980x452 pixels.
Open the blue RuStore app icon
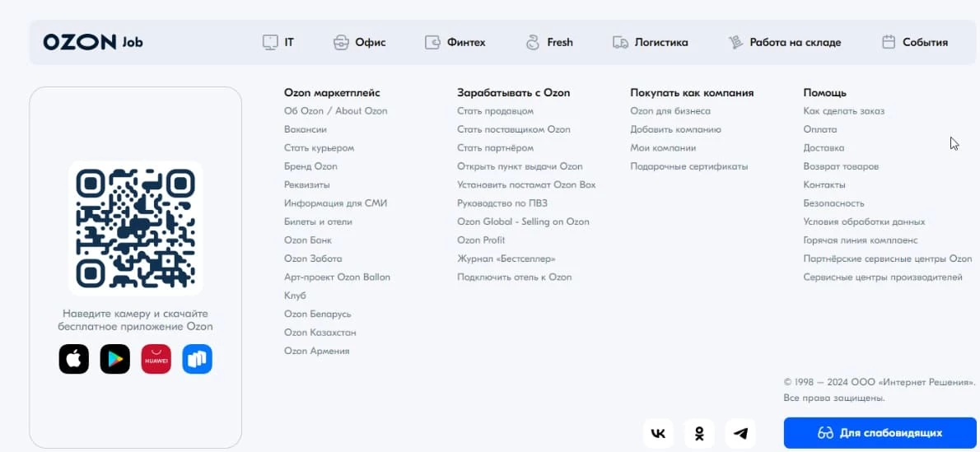[x=198, y=359]
